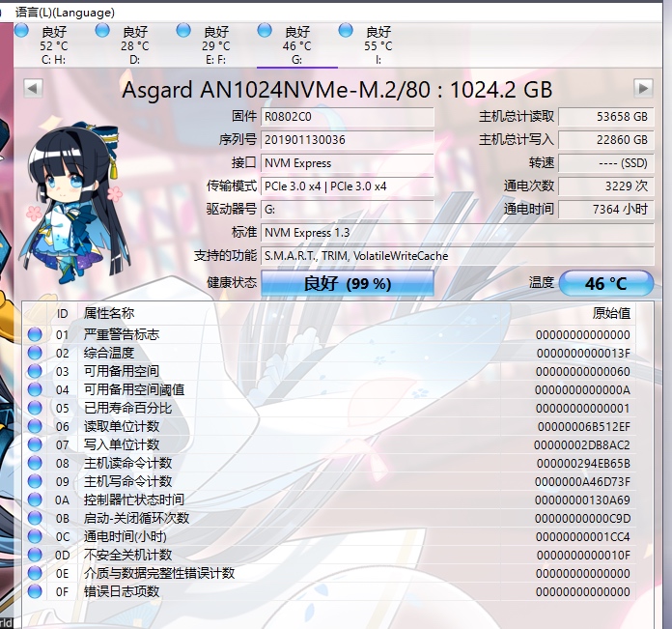
Task: Click the chibi character mascot image
Action: point(73,202)
